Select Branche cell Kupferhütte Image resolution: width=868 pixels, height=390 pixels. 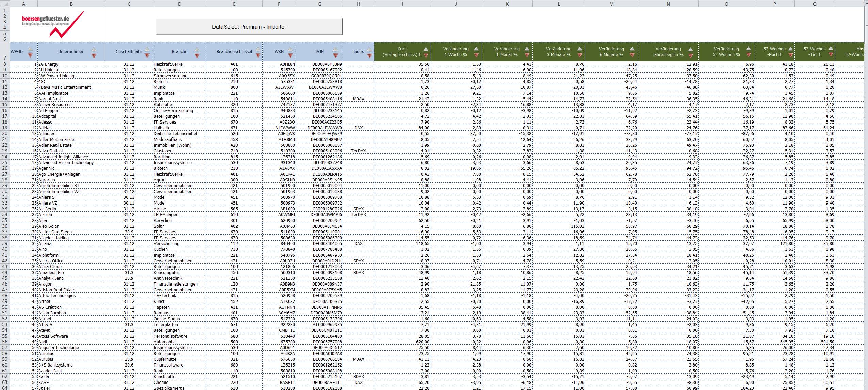(x=179, y=359)
